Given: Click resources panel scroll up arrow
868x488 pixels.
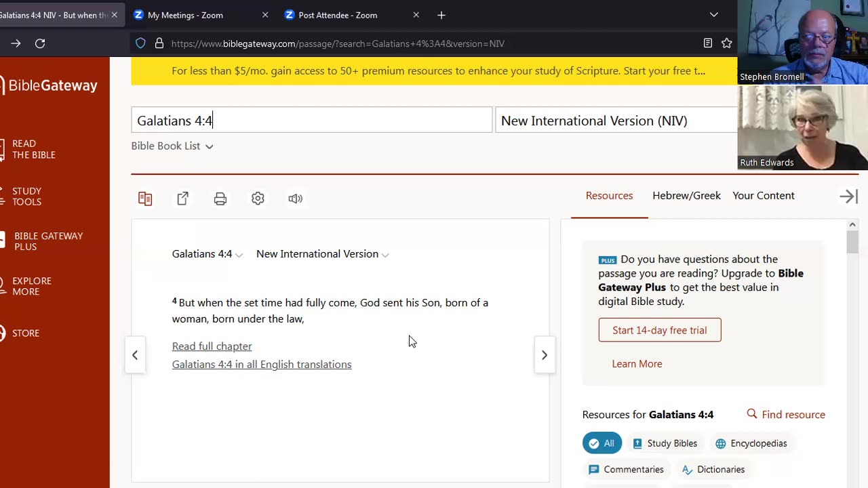Looking at the screenshot, I should pos(852,224).
